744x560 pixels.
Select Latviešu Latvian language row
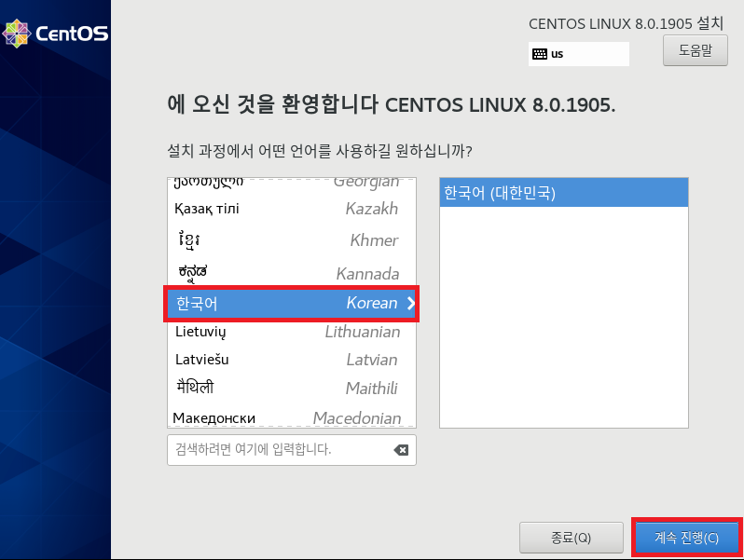pos(291,360)
